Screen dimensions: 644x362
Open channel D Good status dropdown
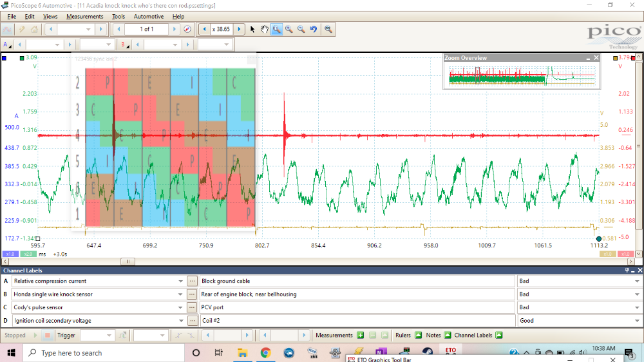[637, 321]
